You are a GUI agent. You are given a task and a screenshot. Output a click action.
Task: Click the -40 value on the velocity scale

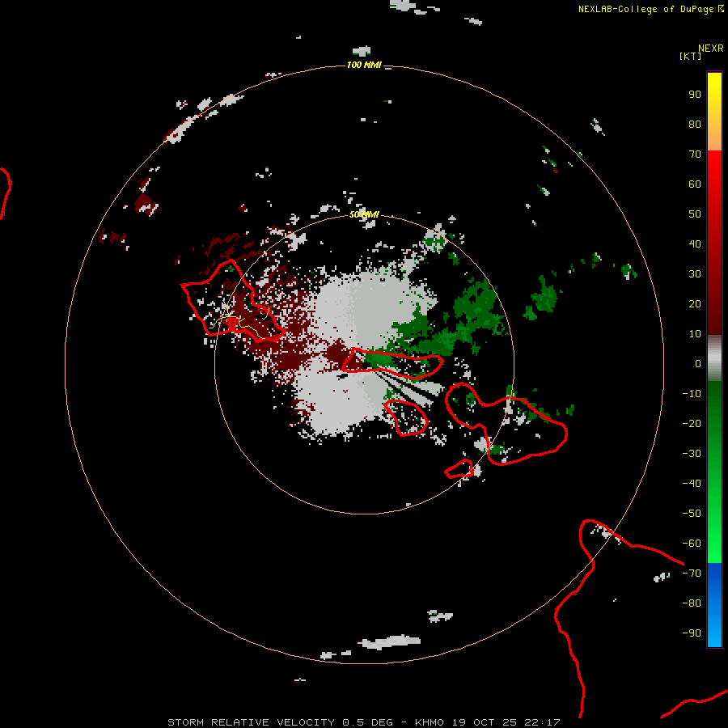point(692,484)
